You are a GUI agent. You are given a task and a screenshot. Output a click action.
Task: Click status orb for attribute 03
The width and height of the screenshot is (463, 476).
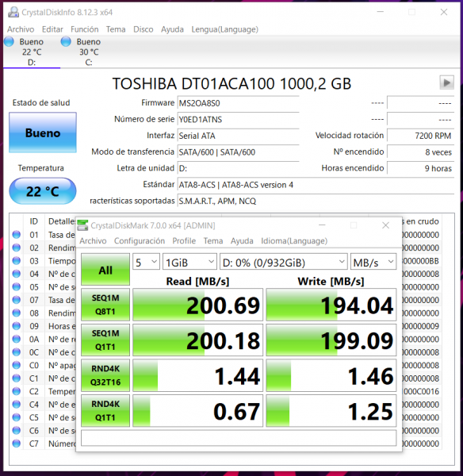(x=17, y=261)
